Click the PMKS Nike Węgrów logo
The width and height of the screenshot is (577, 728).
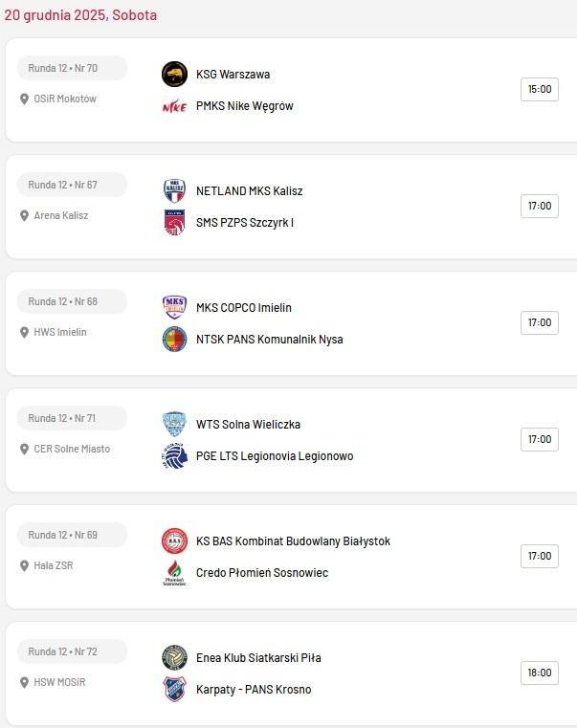point(174,106)
